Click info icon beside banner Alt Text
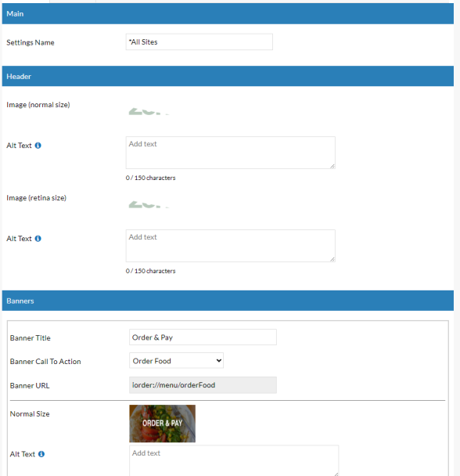The image size is (460, 476). pos(41,454)
